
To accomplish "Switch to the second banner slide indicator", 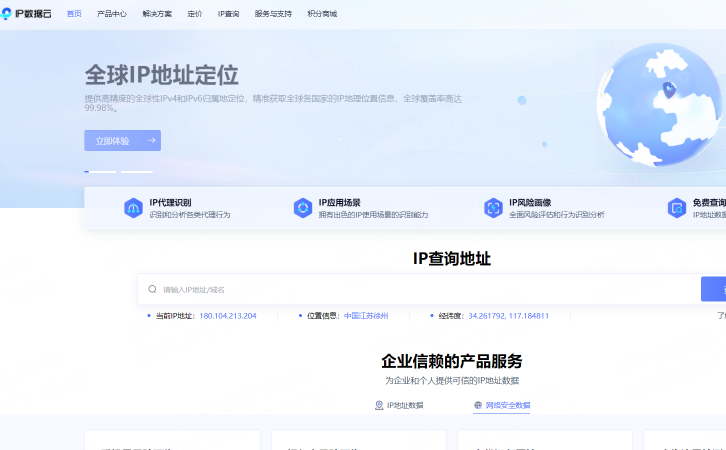I will 136,172.
